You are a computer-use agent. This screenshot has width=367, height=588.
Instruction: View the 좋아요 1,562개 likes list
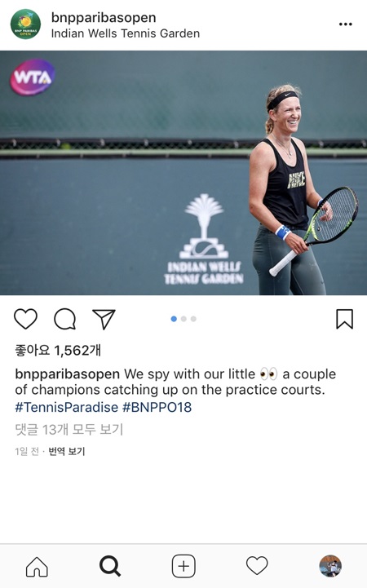pos(58,351)
